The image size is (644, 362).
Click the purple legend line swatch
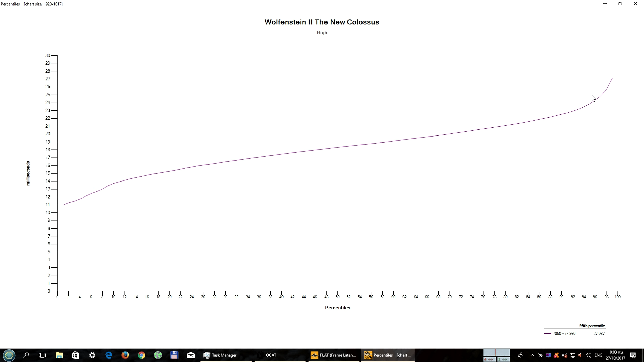pyautogui.click(x=548, y=334)
